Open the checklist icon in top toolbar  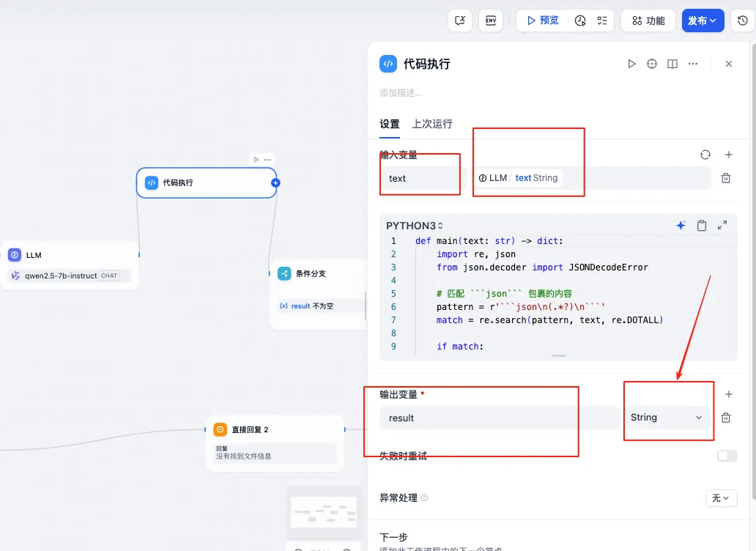(601, 21)
